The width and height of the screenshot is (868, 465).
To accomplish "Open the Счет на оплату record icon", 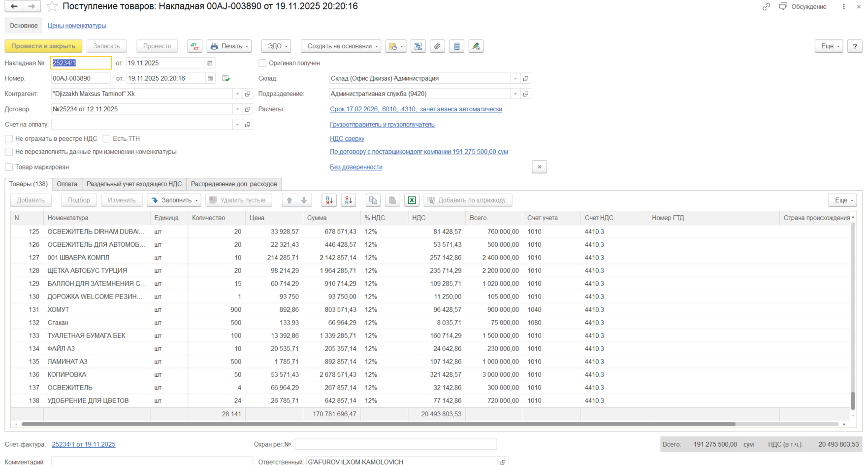I will (x=248, y=125).
